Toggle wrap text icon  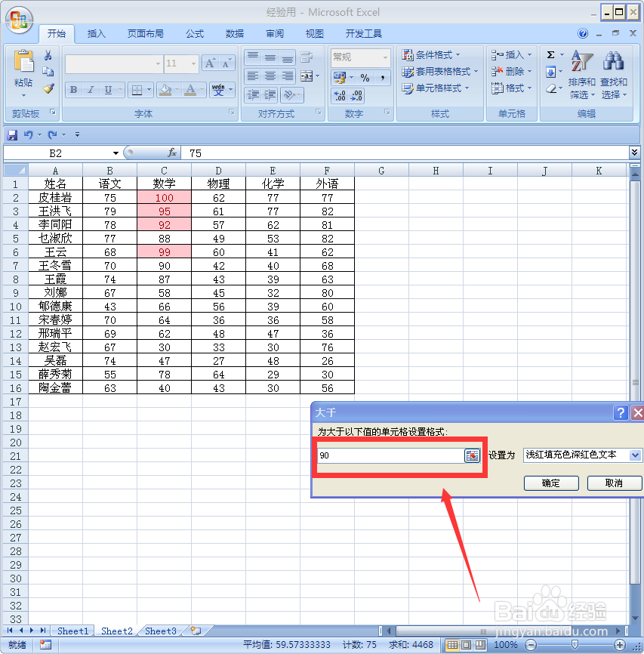pos(307,57)
